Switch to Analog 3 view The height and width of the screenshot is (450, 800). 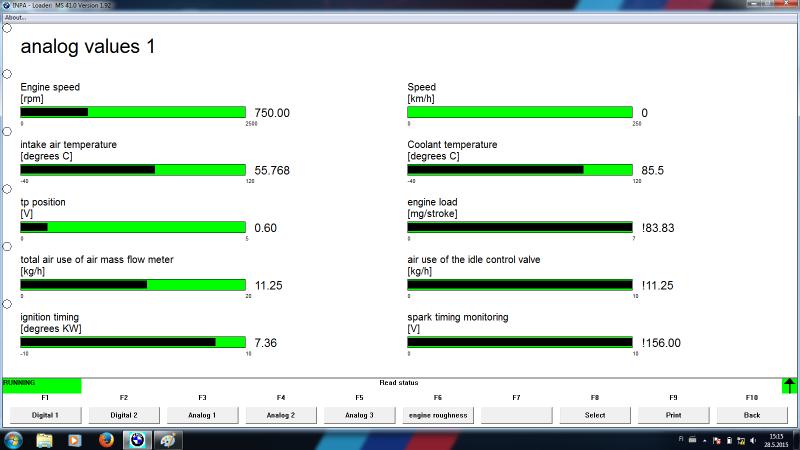pos(359,414)
